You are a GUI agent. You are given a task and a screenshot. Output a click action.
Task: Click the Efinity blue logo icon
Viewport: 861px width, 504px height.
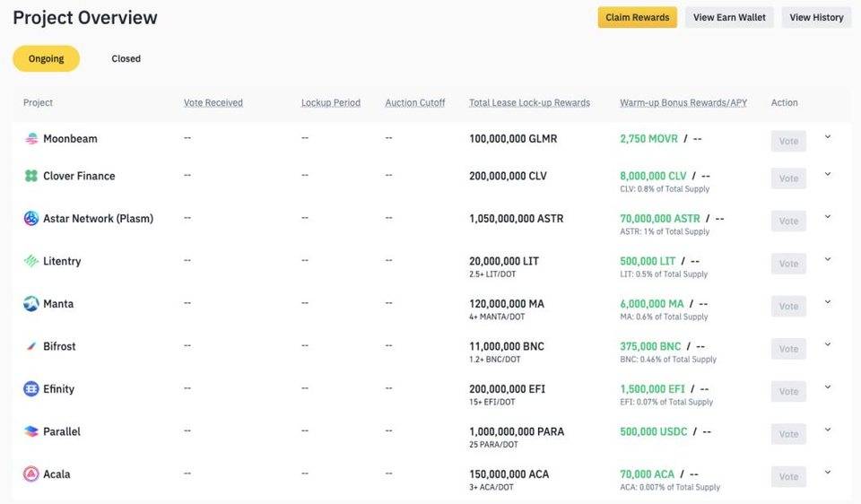(x=31, y=388)
